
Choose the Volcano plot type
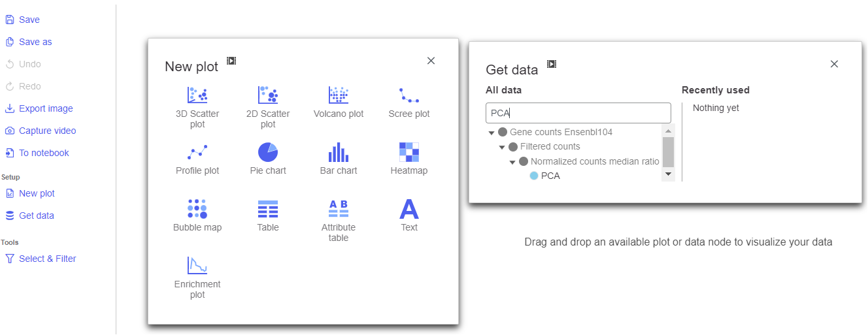338,95
